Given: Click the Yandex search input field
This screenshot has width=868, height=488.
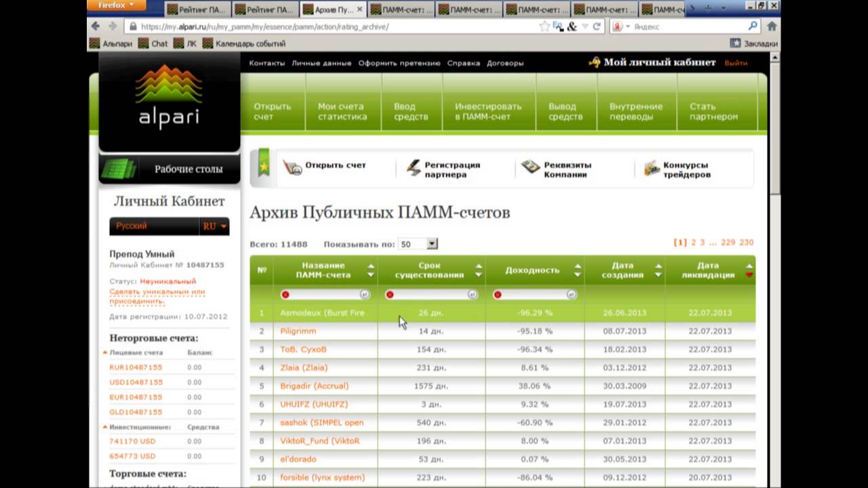Looking at the screenshot, I should point(688,26).
